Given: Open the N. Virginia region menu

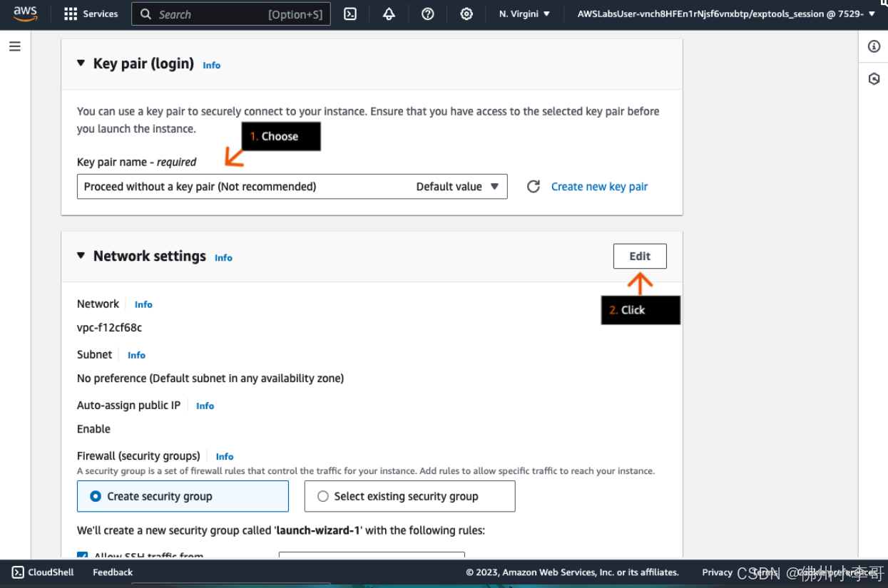Looking at the screenshot, I should click(x=524, y=14).
